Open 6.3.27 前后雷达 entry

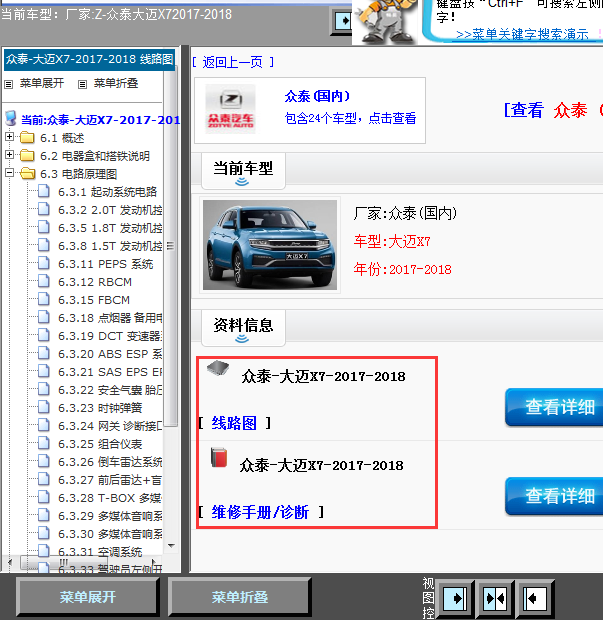(x=110, y=480)
